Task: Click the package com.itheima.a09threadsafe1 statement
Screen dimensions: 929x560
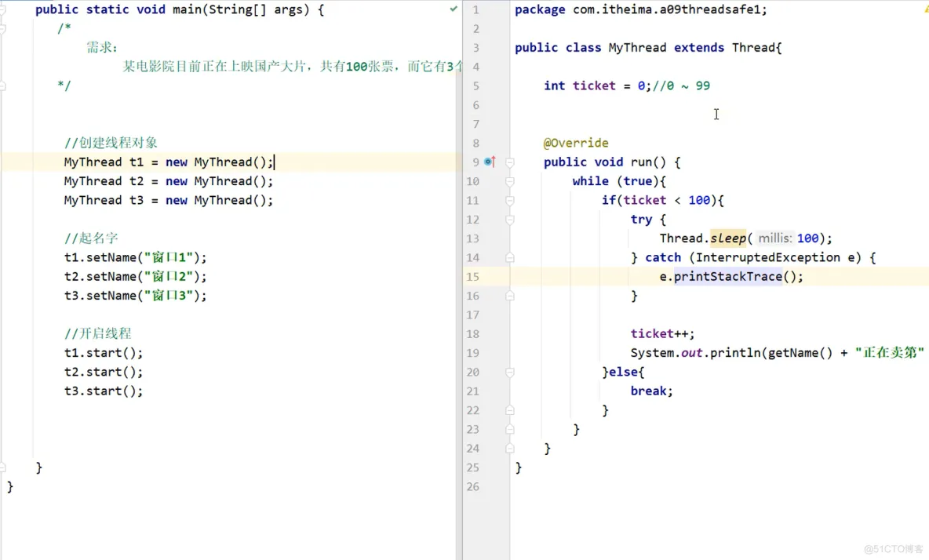Action: (639, 9)
